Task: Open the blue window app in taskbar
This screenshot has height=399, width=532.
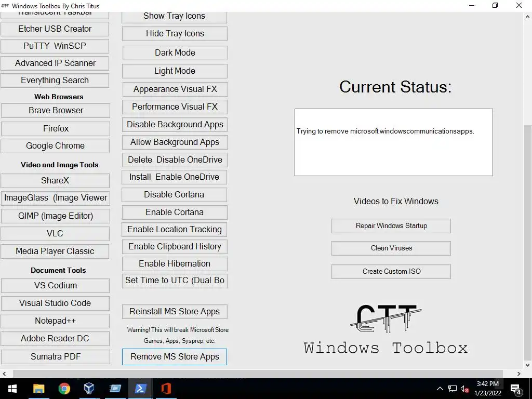Action: pos(115,389)
